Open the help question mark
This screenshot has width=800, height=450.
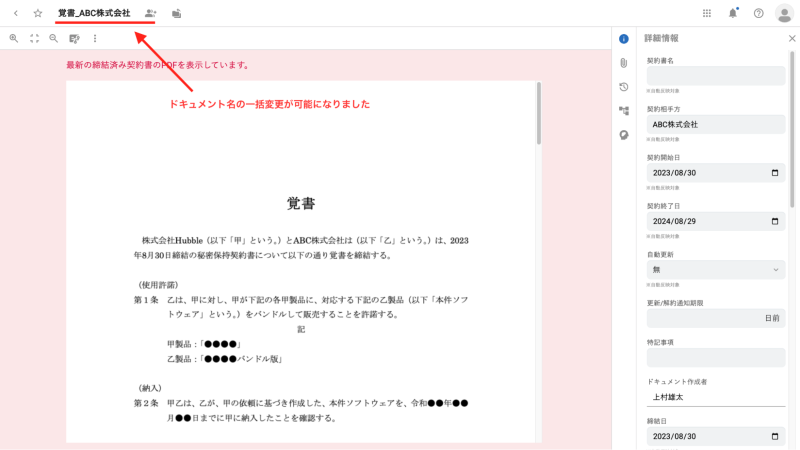point(759,13)
